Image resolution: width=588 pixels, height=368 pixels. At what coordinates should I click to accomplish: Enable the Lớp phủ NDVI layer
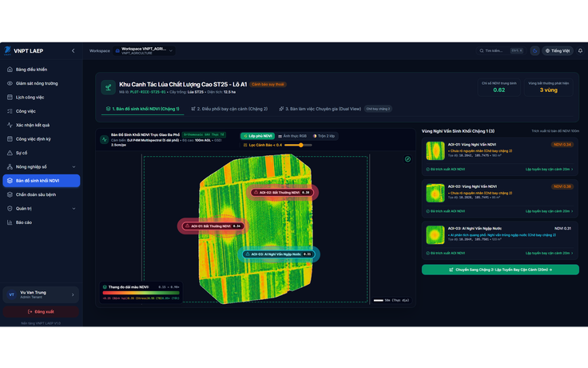click(x=257, y=136)
